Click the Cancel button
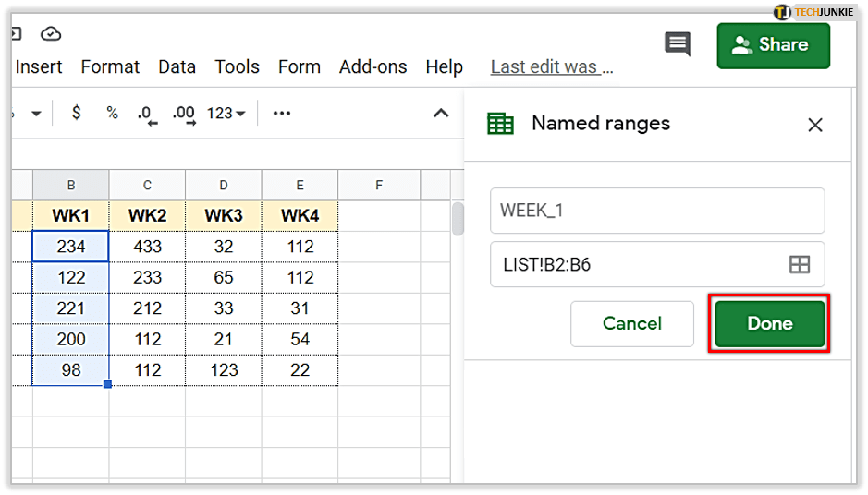 (x=631, y=323)
